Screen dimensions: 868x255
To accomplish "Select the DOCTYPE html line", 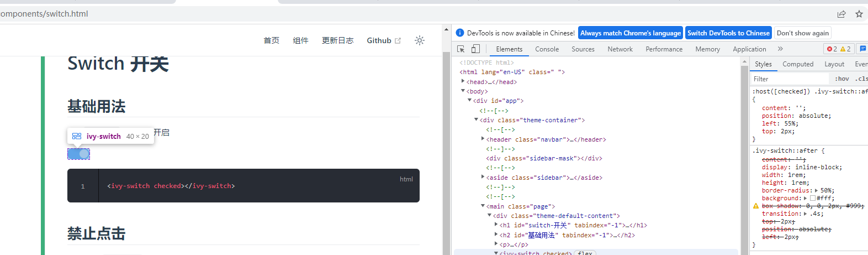I will [486, 63].
